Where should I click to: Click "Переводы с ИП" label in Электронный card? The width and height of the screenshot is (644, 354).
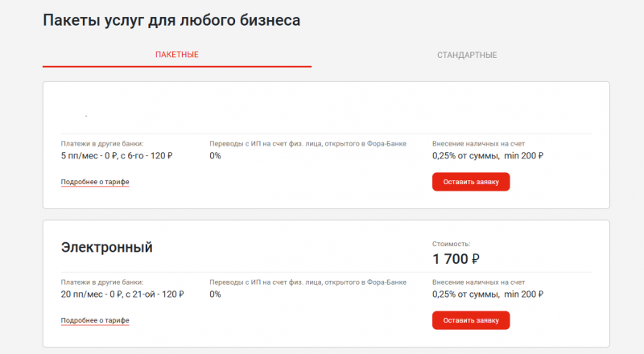tap(308, 282)
